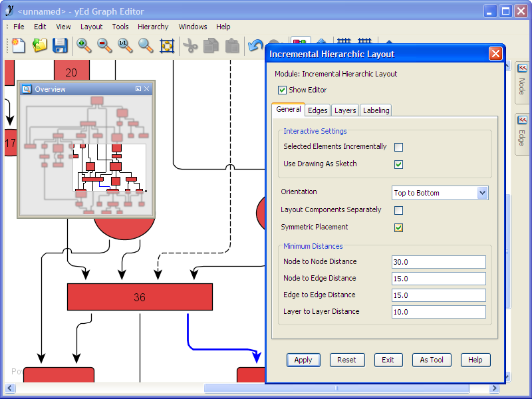
Task: Close the Incremental Hierarchic Layout dialog
Action: point(495,54)
